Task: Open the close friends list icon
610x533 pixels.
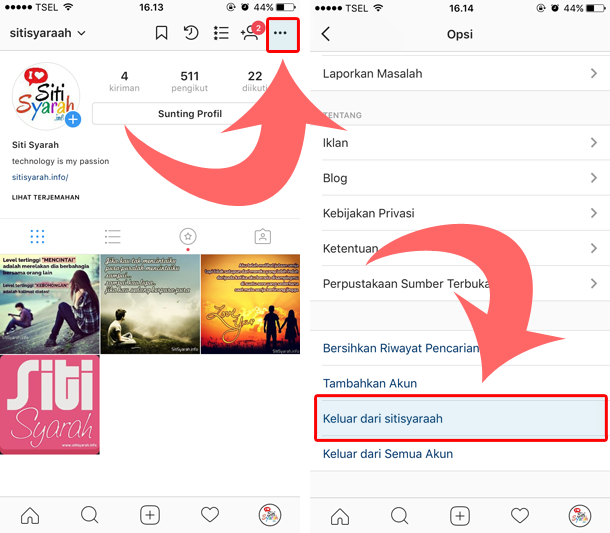Action: coord(221,33)
